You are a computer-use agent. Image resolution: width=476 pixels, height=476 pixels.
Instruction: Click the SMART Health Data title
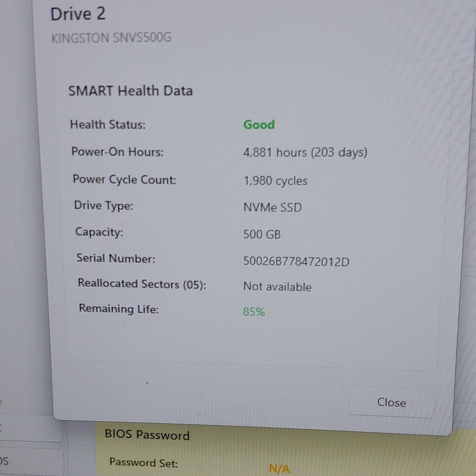pos(131,90)
